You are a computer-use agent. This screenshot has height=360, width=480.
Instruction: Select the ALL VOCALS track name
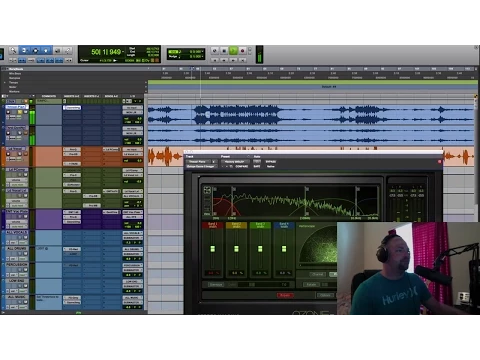(x=17, y=232)
